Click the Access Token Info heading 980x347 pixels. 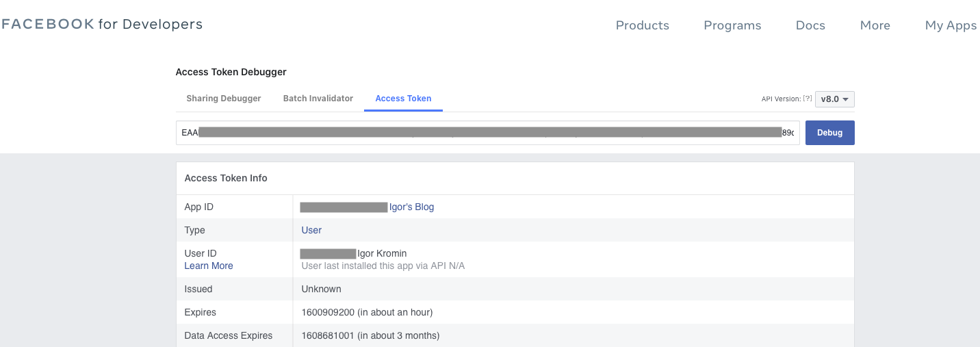tap(226, 178)
